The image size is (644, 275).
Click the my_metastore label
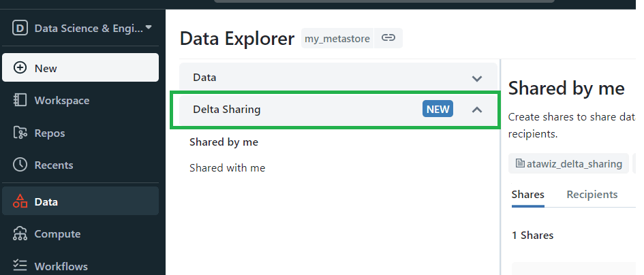[x=337, y=39]
